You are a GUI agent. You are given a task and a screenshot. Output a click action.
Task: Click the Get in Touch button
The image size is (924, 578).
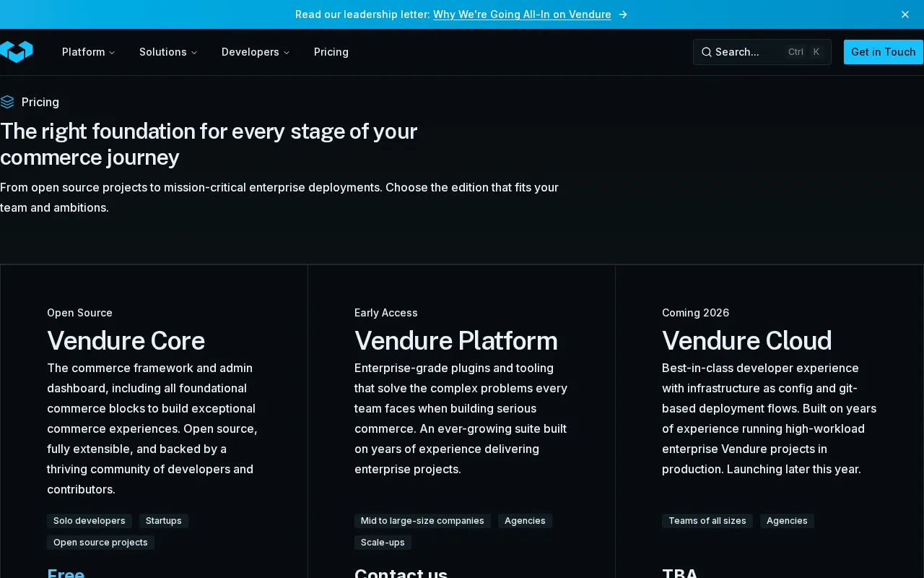(x=884, y=52)
